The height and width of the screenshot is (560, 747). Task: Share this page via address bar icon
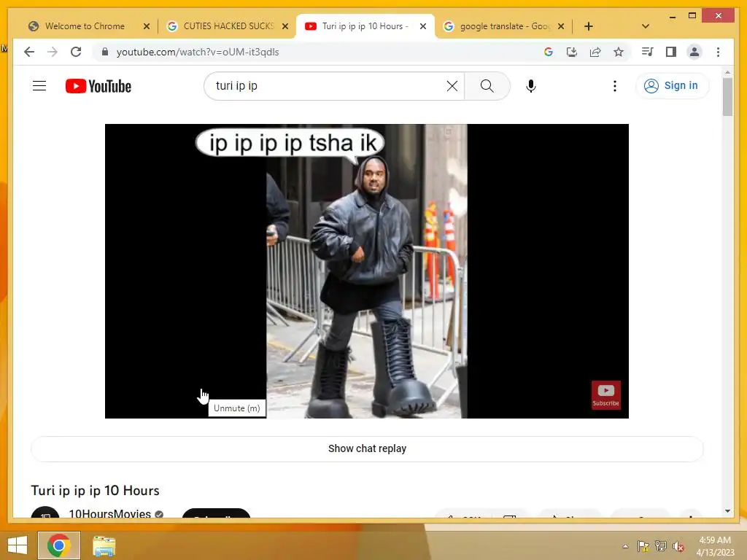click(595, 52)
